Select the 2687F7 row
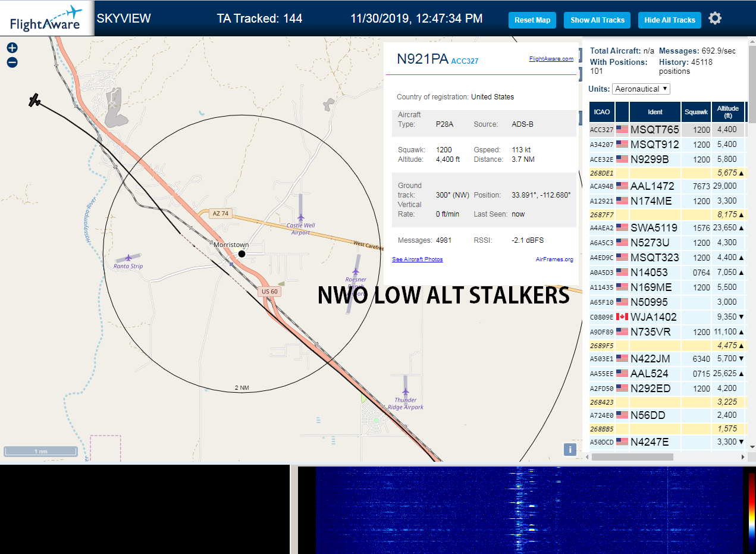 click(x=668, y=214)
